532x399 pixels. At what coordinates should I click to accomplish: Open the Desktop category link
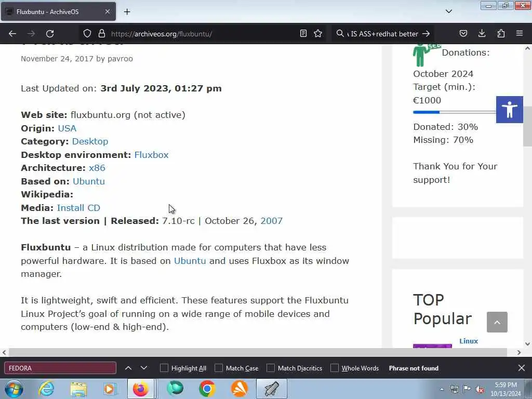90,141
